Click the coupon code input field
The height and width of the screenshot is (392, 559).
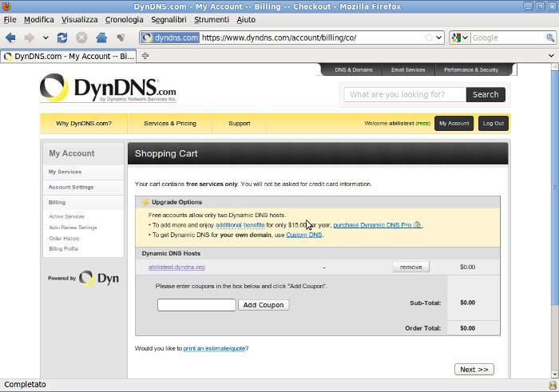click(x=196, y=305)
